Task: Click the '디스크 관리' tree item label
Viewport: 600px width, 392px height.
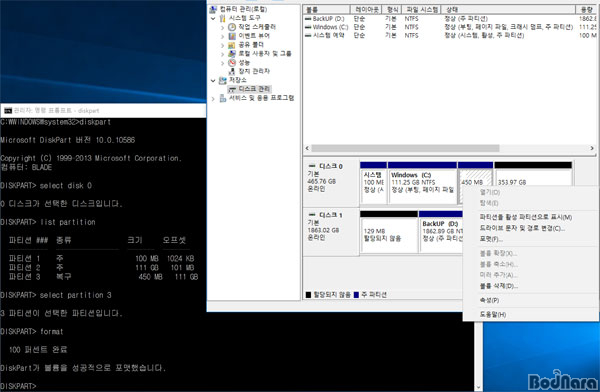Action: coord(254,89)
